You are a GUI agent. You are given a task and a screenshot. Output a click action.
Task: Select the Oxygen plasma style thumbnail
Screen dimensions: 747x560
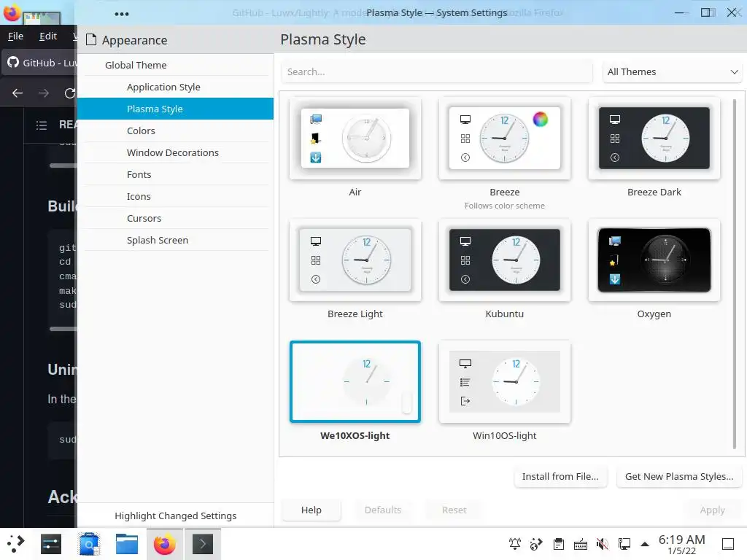pos(654,260)
